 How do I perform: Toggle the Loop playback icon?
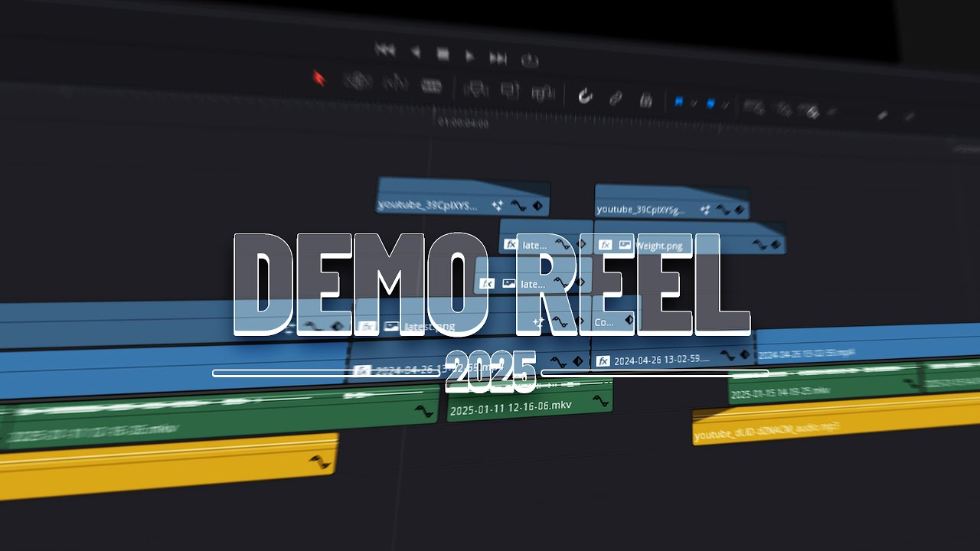pos(530,60)
